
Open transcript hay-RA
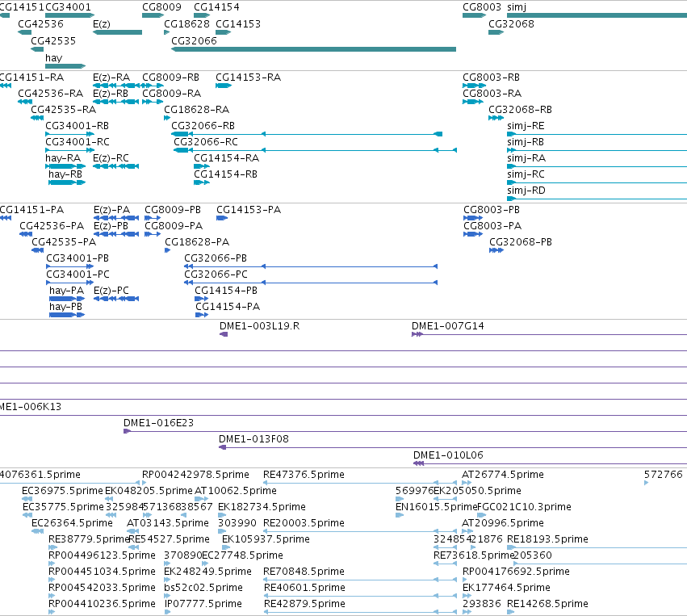63,158
